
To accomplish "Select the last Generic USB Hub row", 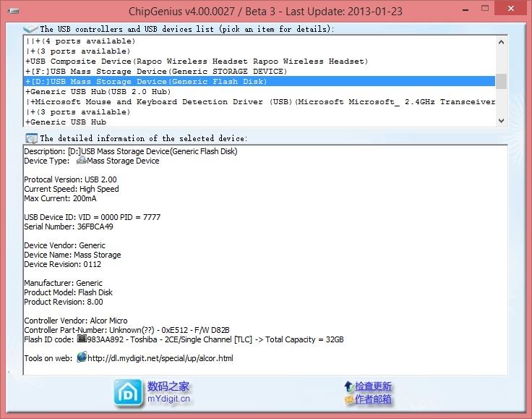I will click(260, 122).
